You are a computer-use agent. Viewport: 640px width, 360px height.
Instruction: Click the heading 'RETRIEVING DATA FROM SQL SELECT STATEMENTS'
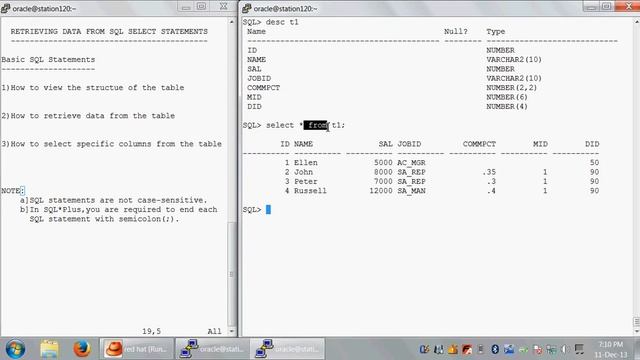(109, 31)
